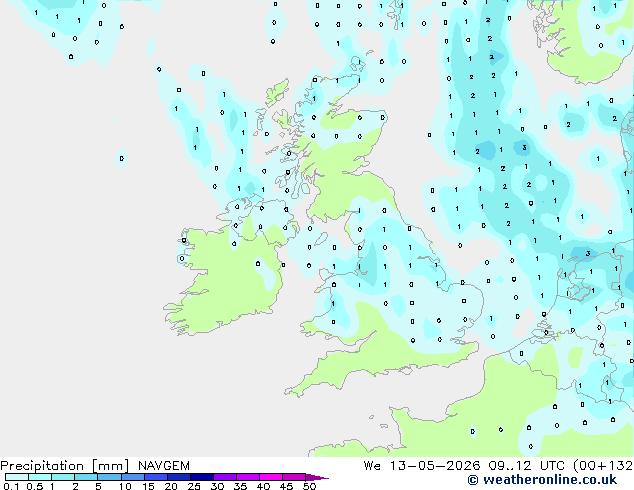Click the 0.1 to 0.5 mm legend swatch
Viewport: 634px width, 490px height.
click(x=17, y=477)
